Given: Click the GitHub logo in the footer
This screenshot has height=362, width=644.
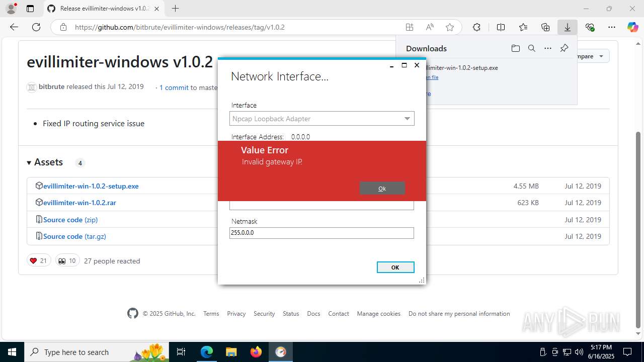Looking at the screenshot, I should point(133,314).
